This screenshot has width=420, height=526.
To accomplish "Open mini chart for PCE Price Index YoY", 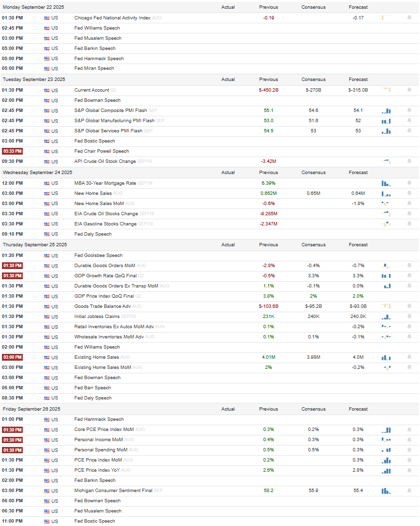I will [386, 470].
